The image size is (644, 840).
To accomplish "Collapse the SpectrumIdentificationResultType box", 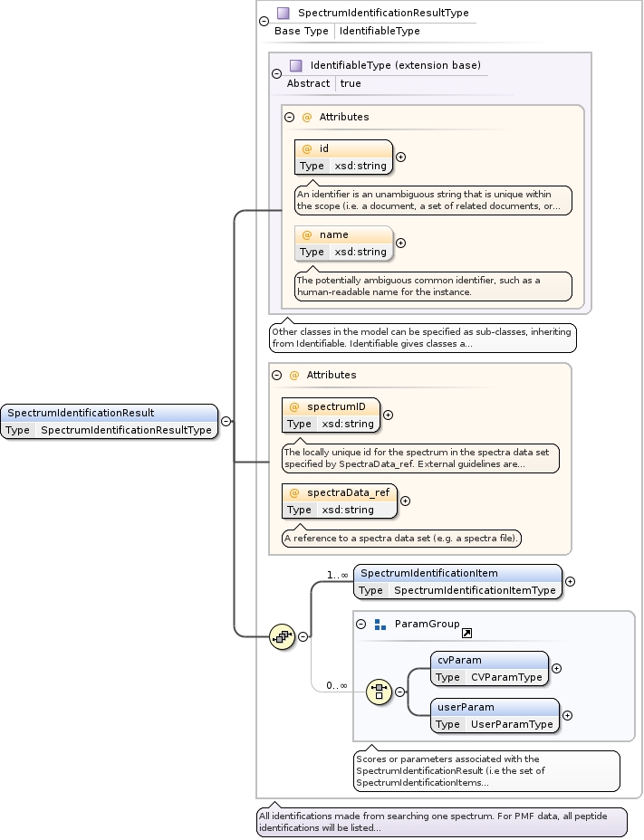I will tap(264, 22).
